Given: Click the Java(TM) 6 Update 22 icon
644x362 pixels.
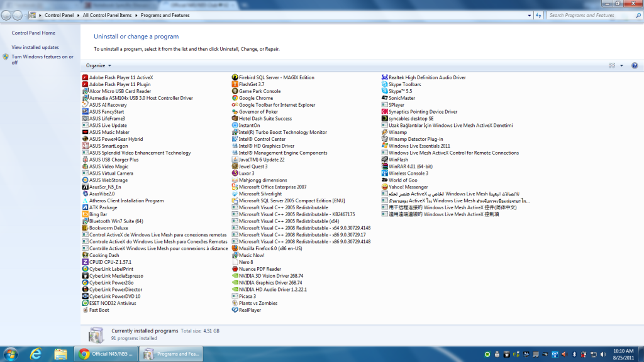Looking at the screenshot, I should [235, 160].
